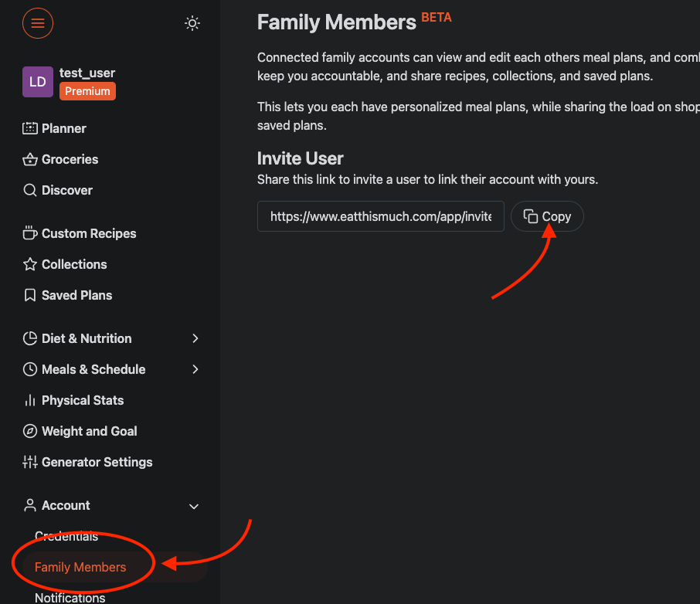
Task: Expand the Meals & Schedule chevron
Action: pyautogui.click(x=195, y=369)
